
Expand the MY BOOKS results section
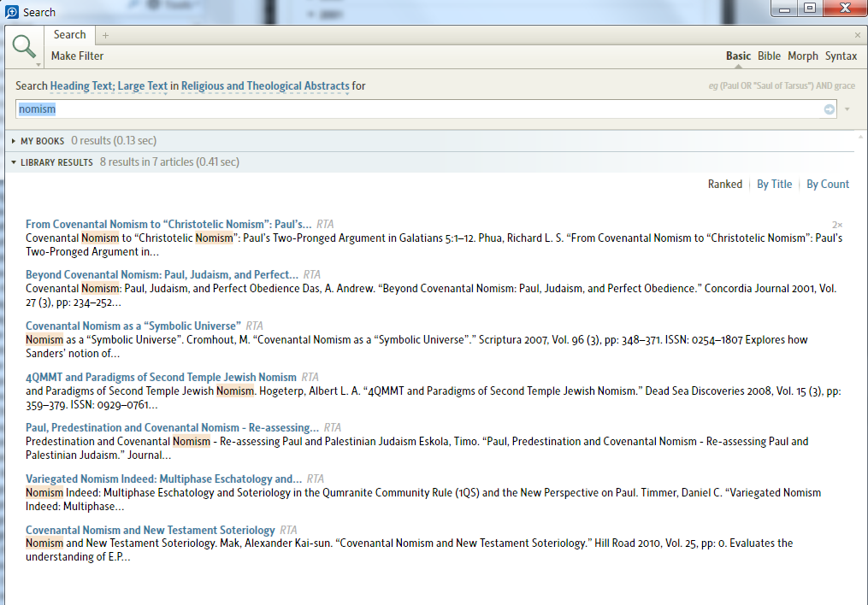(x=14, y=141)
